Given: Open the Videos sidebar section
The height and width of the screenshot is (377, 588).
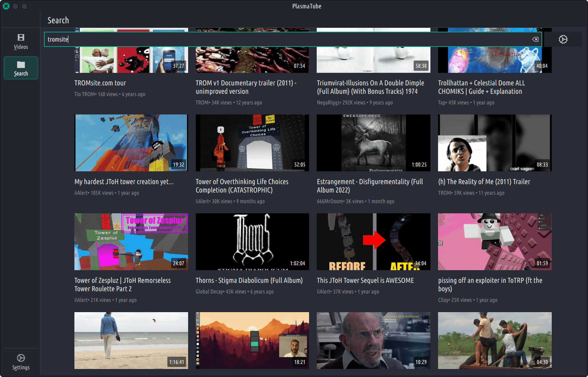Looking at the screenshot, I should pyautogui.click(x=21, y=42).
